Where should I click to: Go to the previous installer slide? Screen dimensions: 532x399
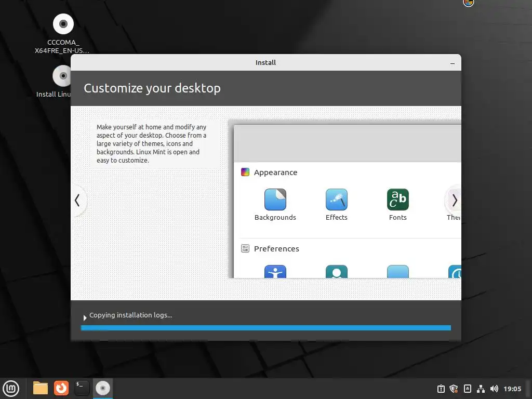(x=78, y=201)
